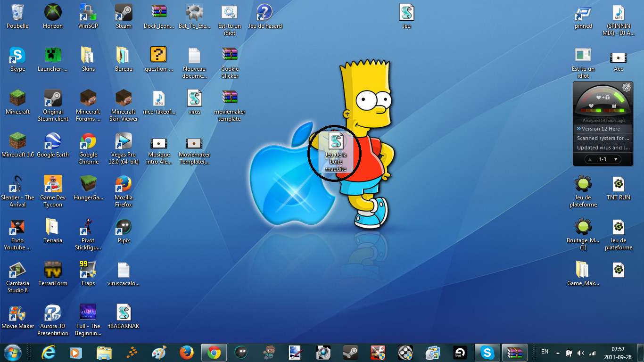This screenshot has height=362, width=644.
Task: Select the Original Steam client shortcut
Action: [53, 106]
